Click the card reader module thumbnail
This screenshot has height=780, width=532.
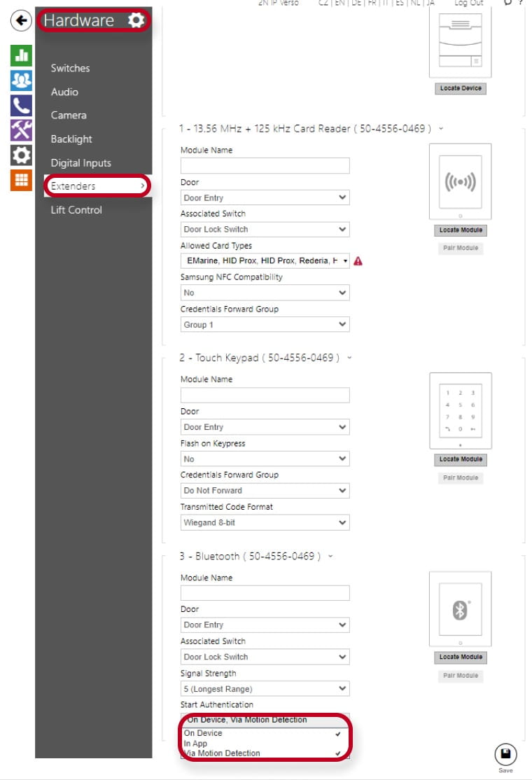point(461,181)
